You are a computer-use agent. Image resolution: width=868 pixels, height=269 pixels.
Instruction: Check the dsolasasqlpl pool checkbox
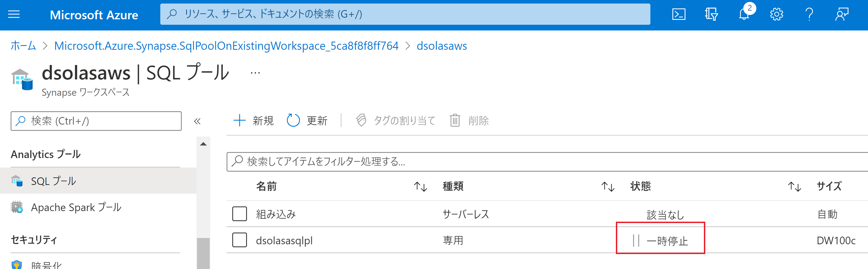239,240
